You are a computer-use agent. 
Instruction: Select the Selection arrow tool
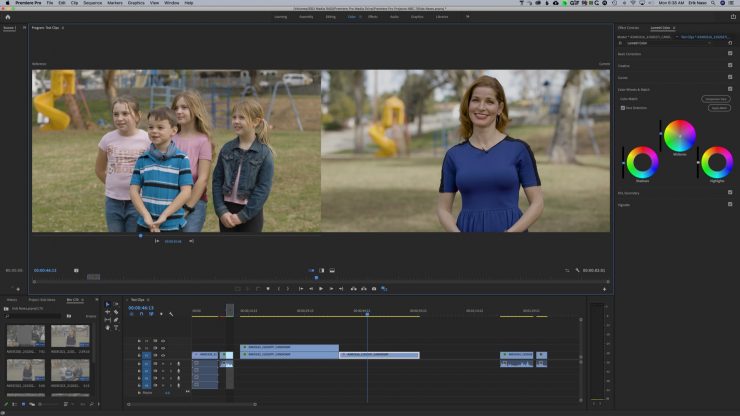[108, 305]
